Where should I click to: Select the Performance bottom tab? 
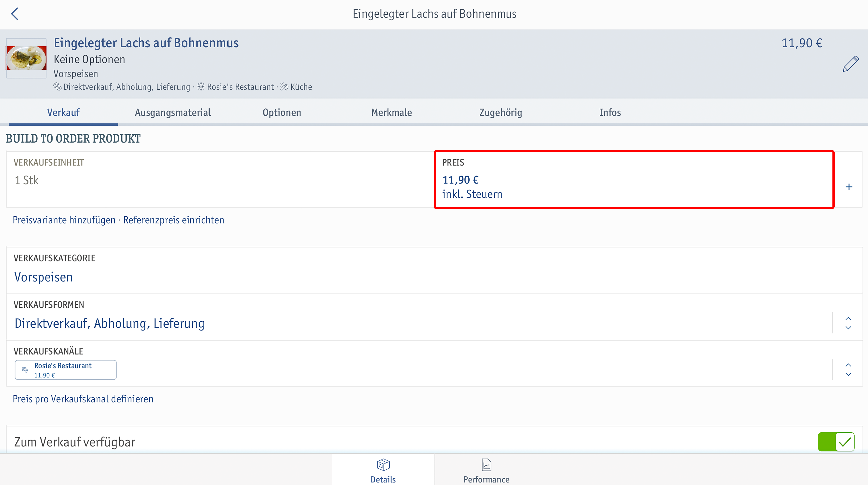coord(486,470)
